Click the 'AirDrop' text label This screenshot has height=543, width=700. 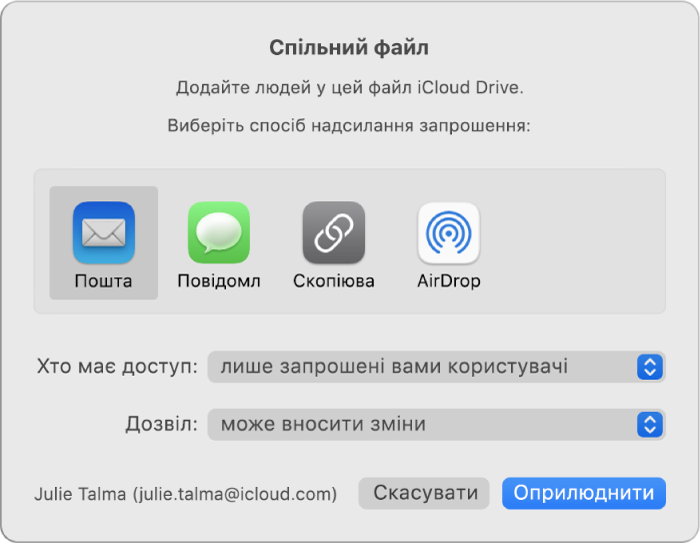tap(448, 281)
